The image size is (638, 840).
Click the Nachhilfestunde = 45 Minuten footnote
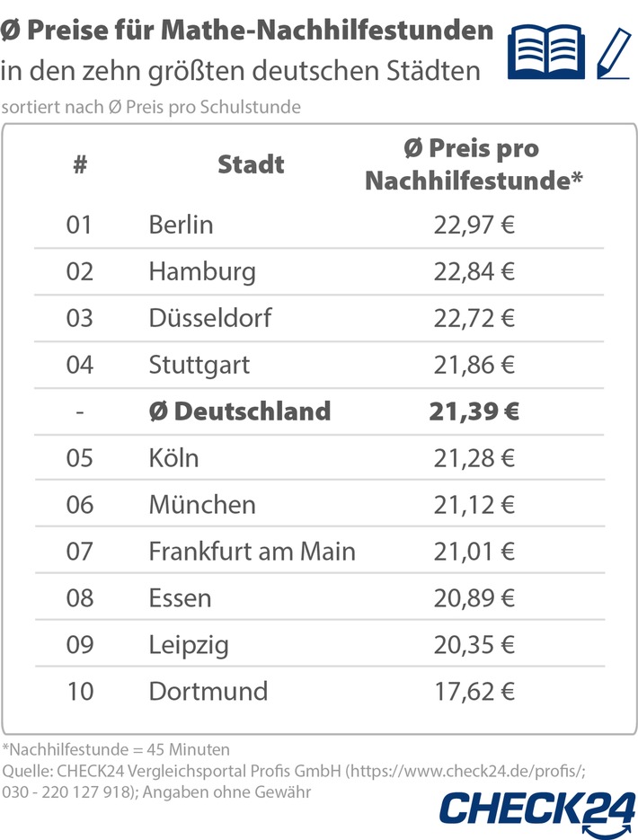(116, 749)
